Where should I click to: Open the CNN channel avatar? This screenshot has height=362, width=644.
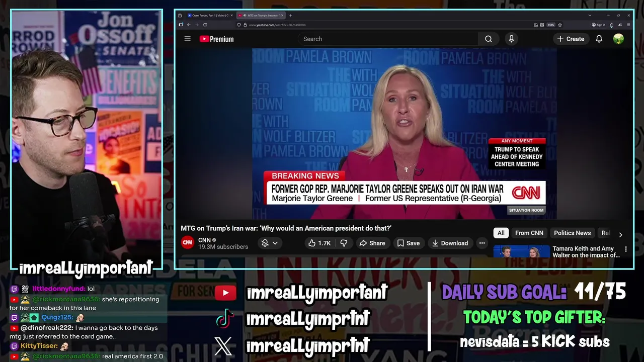[187, 242]
